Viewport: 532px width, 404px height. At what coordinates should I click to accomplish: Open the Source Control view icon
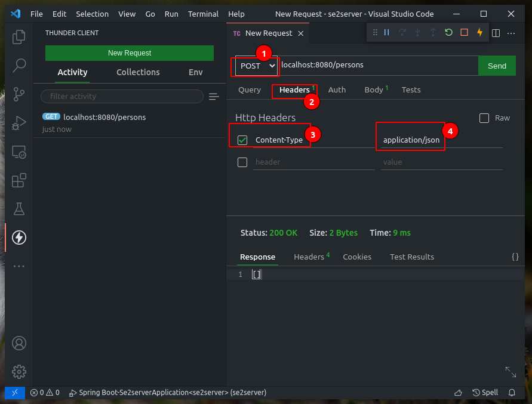(x=19, y=94)
